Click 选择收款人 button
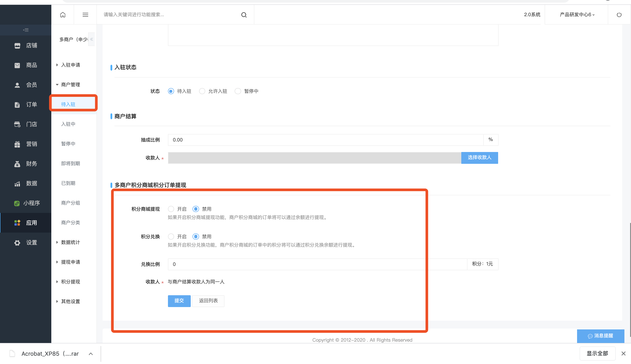This screenshot has height=364, width=631. (x=480, y=157)
